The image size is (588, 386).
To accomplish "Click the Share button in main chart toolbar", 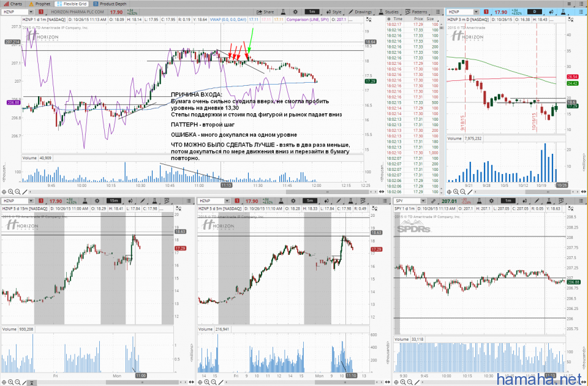I will 265,12.
